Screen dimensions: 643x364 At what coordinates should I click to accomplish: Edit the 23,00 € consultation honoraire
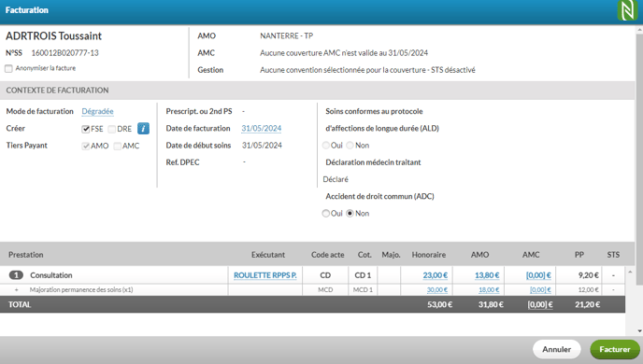click(436, 275)
